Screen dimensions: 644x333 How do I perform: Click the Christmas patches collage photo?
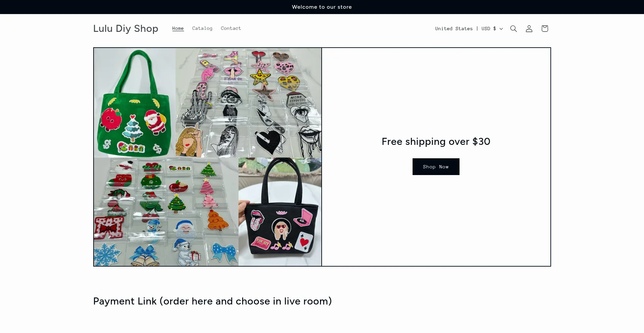166,212
